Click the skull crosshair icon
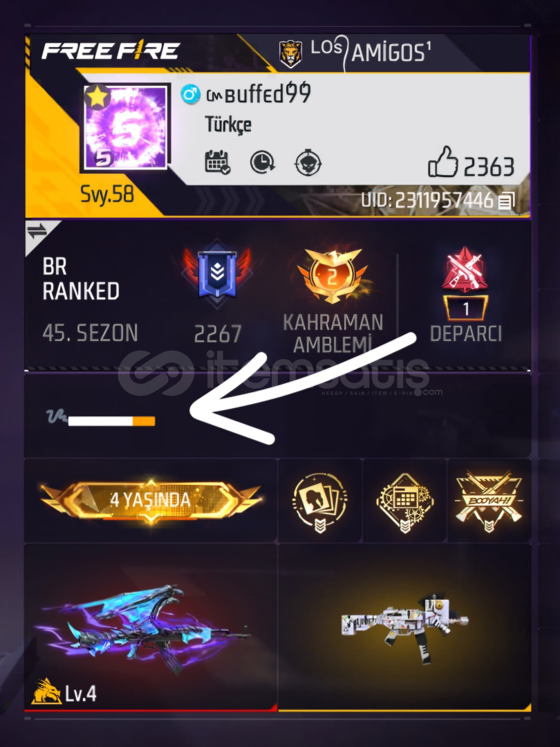Screen dimensions: 560x747 (x=308, y=163)
